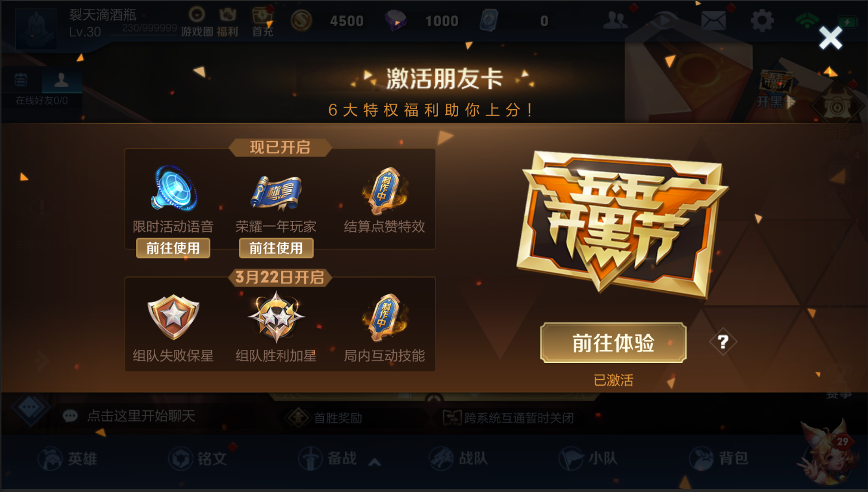868x492 pixels.
Task: Click the 五五开黑节 golden card emblem
Action: [x=625, y=224]
